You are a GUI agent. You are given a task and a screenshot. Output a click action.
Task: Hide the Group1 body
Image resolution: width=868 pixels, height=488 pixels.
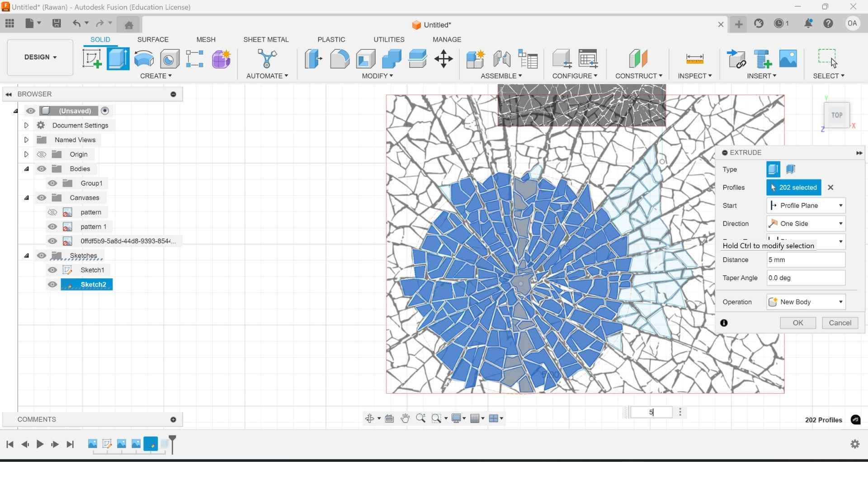[52, 183]
